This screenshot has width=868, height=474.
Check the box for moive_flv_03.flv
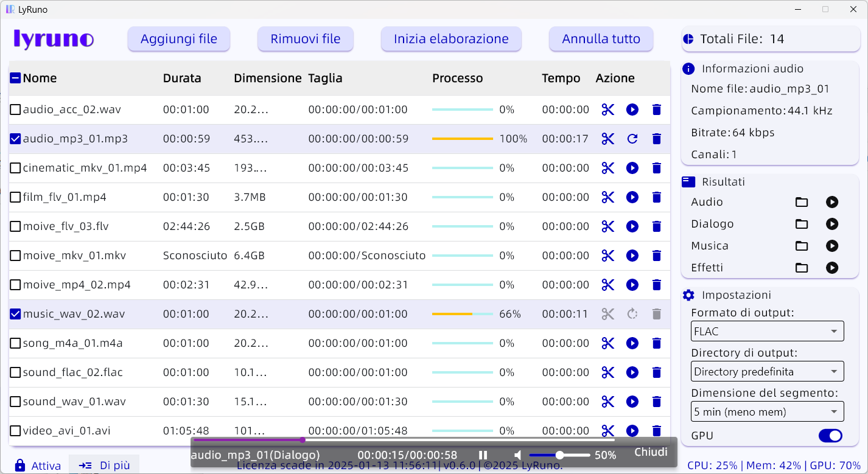coord(15,226)
